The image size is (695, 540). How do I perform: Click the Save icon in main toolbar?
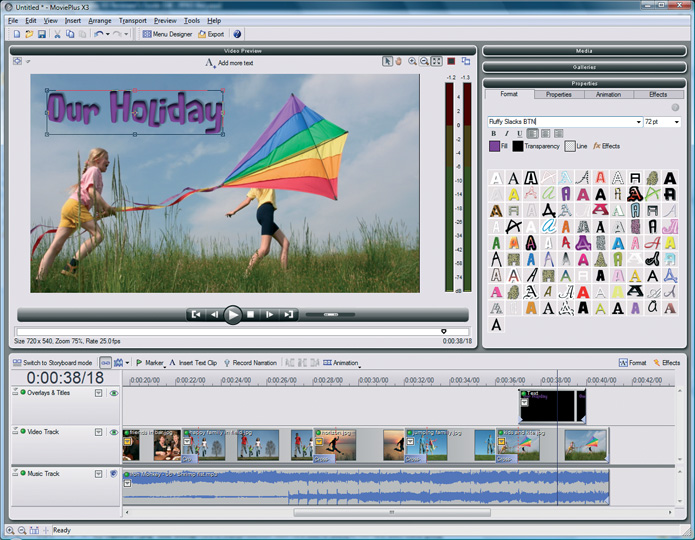tap(41, 34)
